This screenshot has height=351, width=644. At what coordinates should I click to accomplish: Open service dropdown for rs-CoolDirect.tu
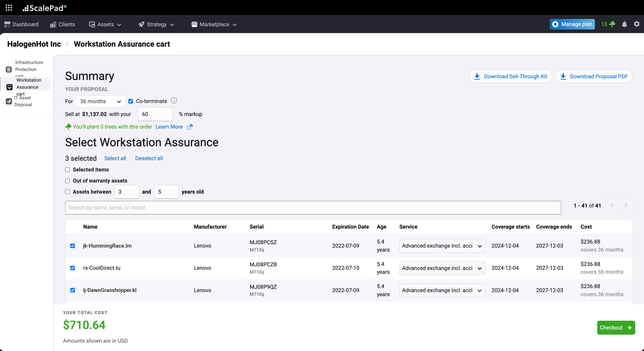tap(442, 268)
